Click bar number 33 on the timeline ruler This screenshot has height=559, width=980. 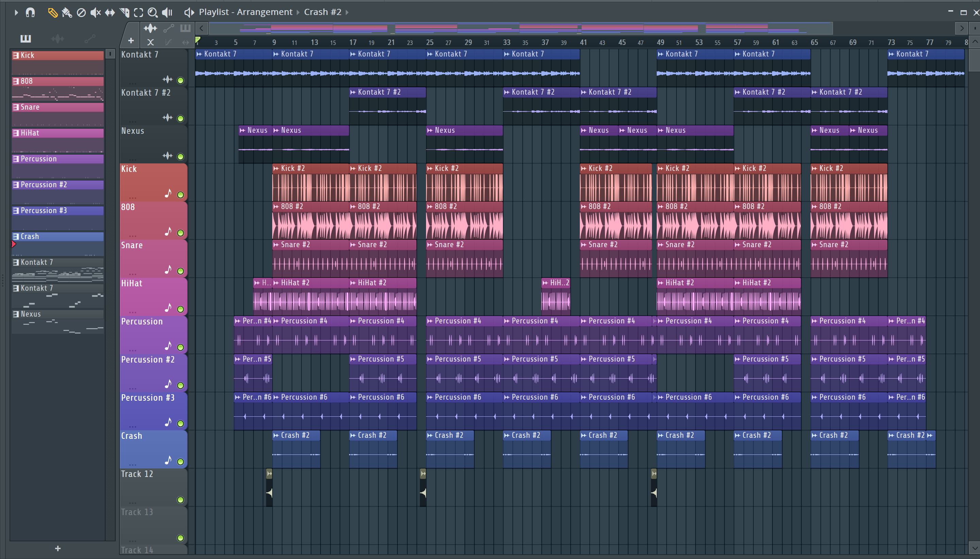tap(506, 42)
